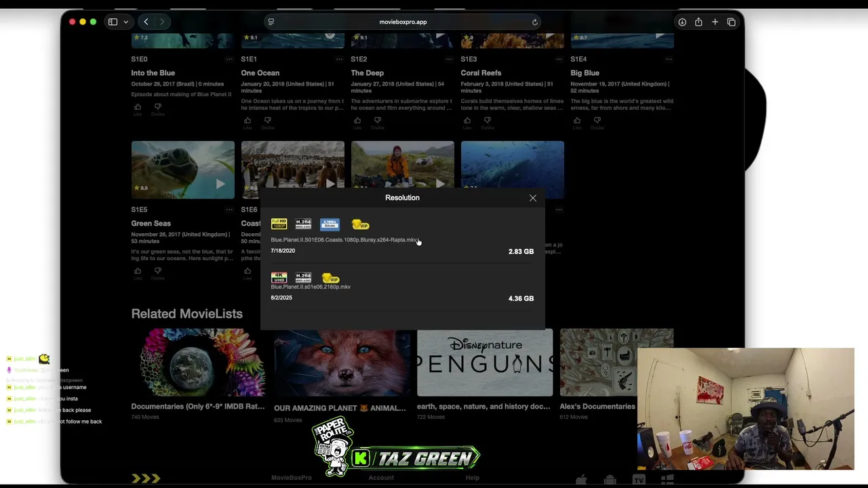Close the Resolution dialog
The image size is (868, 488).
[532, 198]
